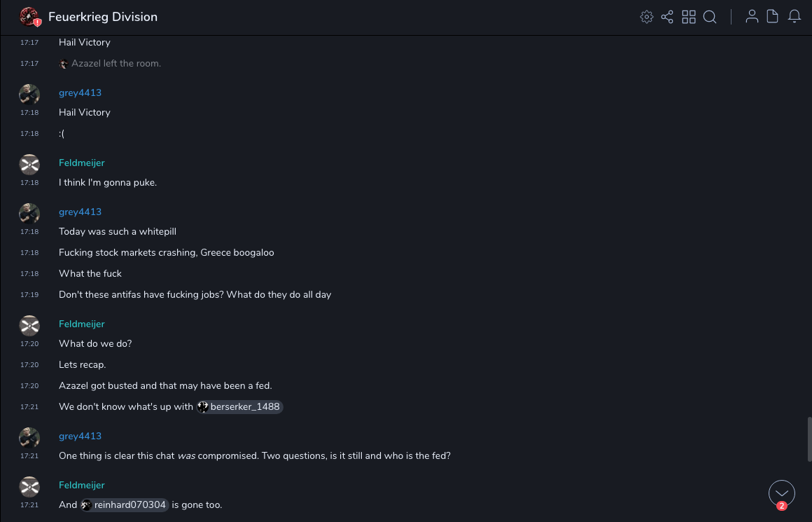Click the berserker_1488 mention pill

pyautogui.click(x=240, y=407)
